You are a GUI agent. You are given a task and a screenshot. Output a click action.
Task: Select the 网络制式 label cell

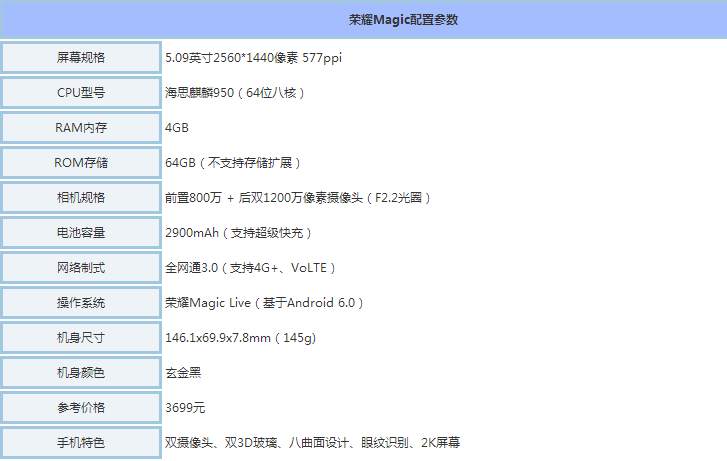point(81,268)
